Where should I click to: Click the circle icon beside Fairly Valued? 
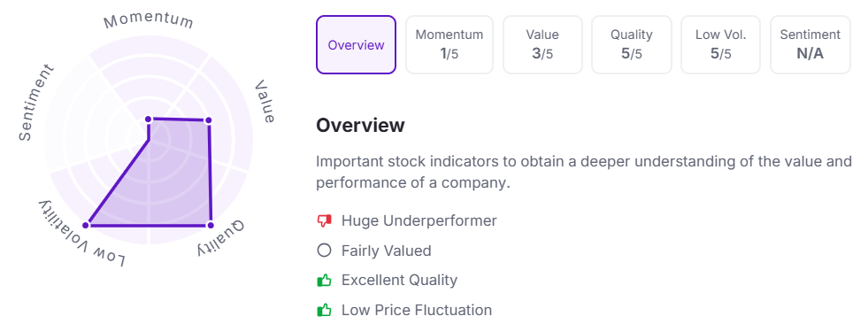click(324, 251)
